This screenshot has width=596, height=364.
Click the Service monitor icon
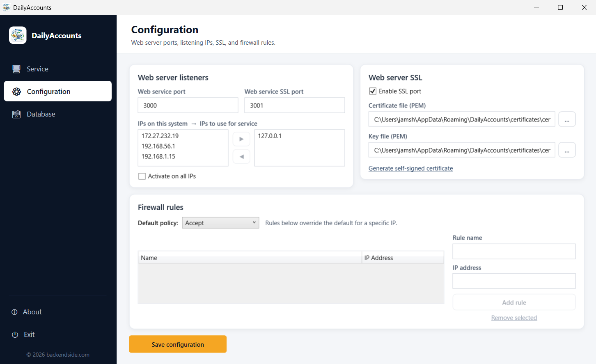16,69
